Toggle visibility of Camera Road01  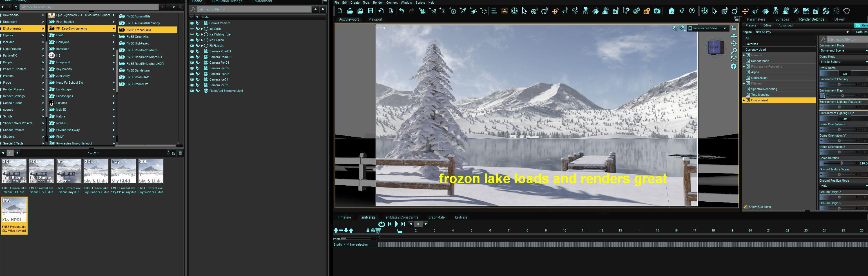coord(192,51)
